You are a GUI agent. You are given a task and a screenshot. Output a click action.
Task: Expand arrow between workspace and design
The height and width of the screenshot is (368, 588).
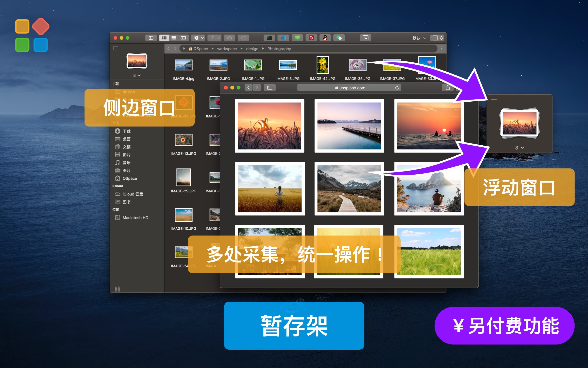click(x=242, y=49)
